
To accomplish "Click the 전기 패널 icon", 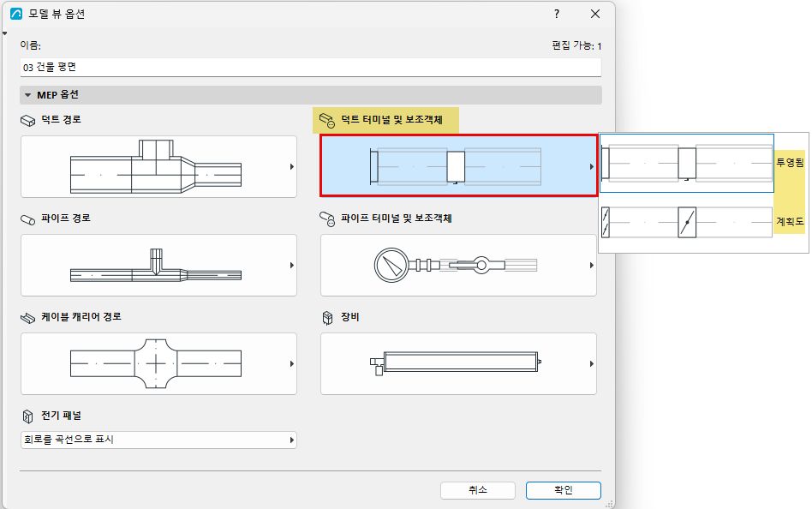I will tap(27, 416).
